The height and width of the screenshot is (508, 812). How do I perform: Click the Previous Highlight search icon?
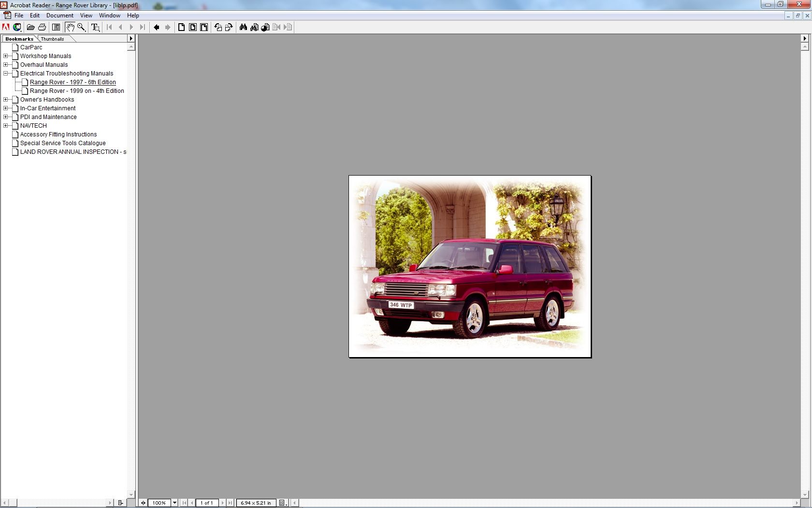(x=276, y=28)
